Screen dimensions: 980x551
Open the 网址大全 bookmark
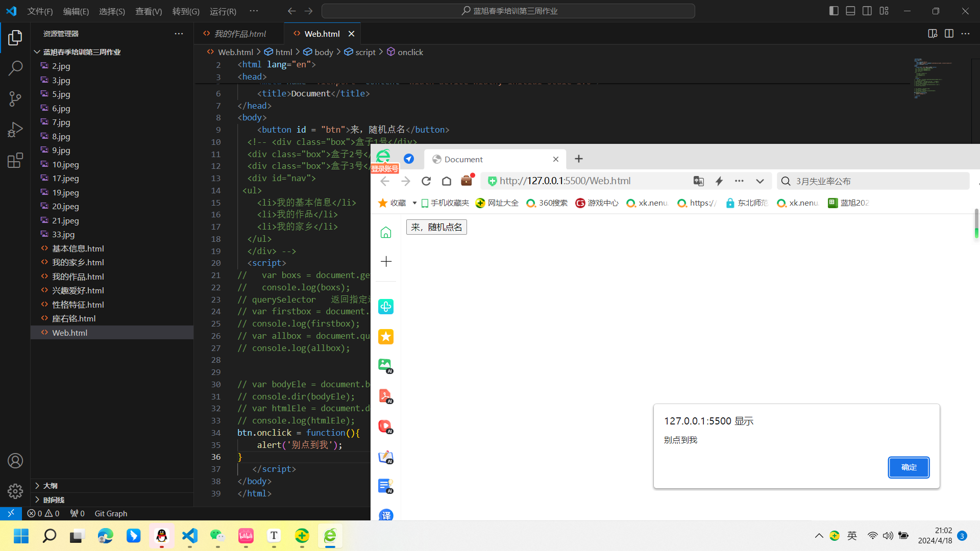497,203
